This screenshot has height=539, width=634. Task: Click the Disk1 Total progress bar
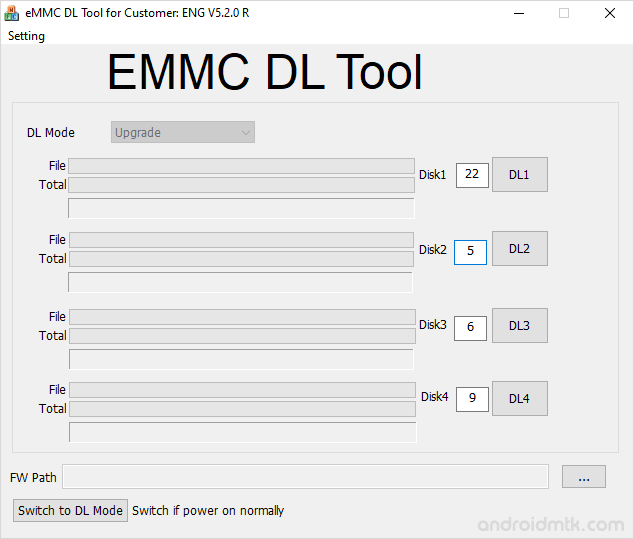coord(241,185)
